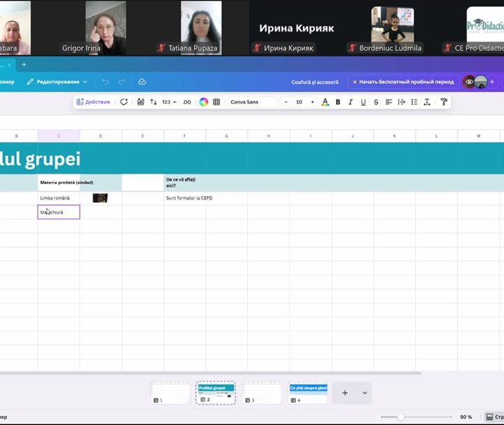This screenshot has height=425, width=504.
Task: Toggle underline formatting
Action: 363,102
